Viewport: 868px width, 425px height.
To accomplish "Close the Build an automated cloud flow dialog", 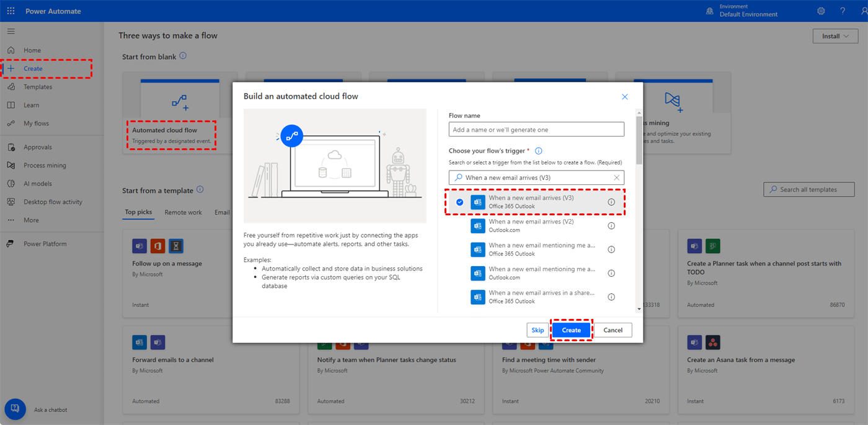I will click(x=625, y=97).
